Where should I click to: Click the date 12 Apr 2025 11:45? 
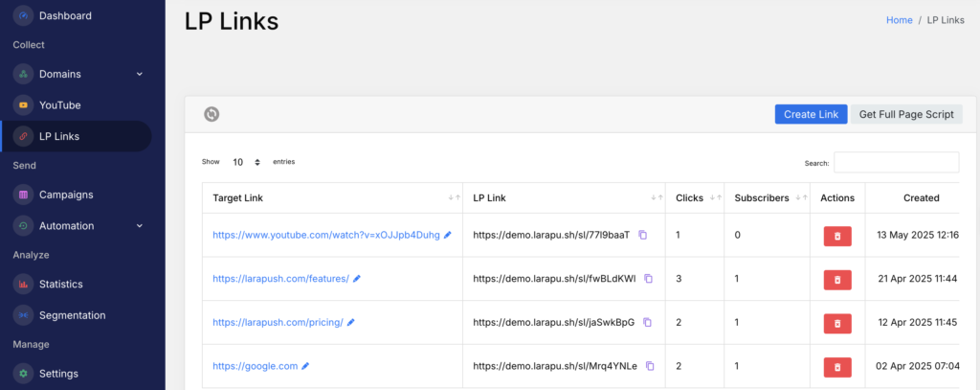coord(918,322)
